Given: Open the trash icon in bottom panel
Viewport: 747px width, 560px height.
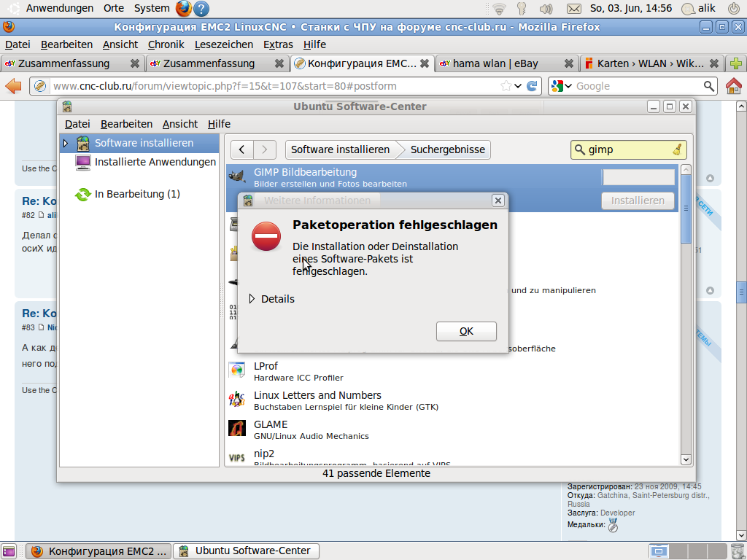Looking at the screenshot, I should click(x=737, y=551).
